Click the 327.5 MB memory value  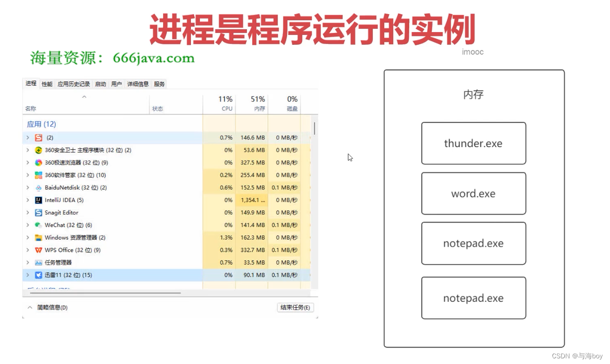click(x=253, y=163)
